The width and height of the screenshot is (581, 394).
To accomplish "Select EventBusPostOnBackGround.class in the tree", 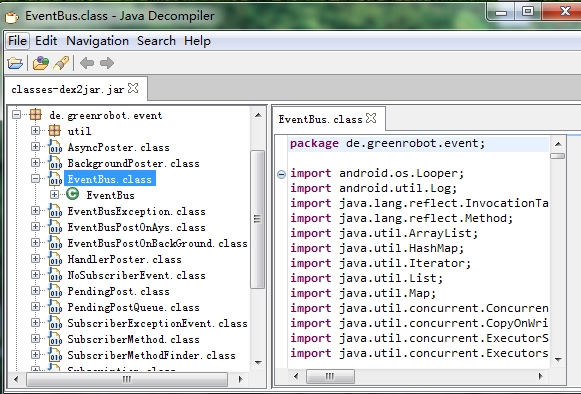I will coord(157,243).
